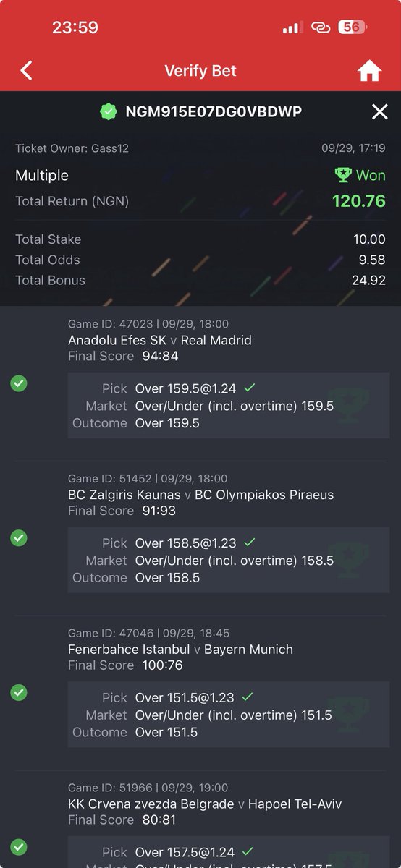Go to home via house icon
401x868 pixels.
click(x=369, y=71)
